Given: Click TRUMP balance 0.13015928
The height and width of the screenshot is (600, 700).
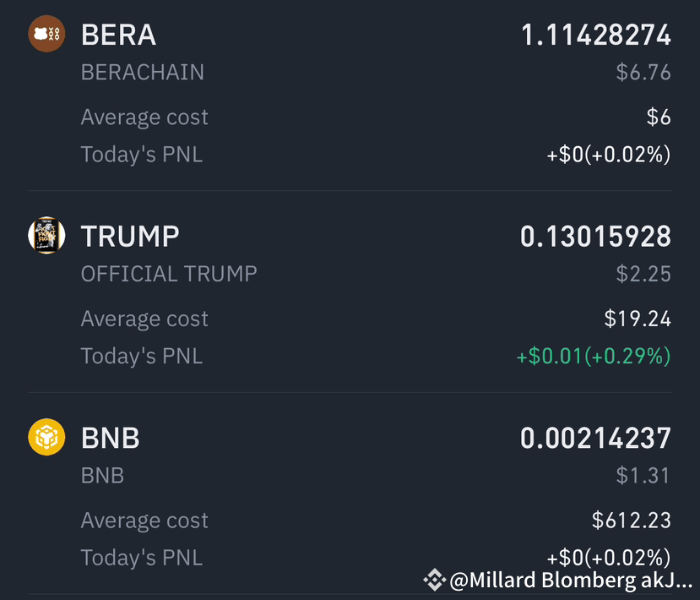Looking at the screenshot, I should (595, 237).
